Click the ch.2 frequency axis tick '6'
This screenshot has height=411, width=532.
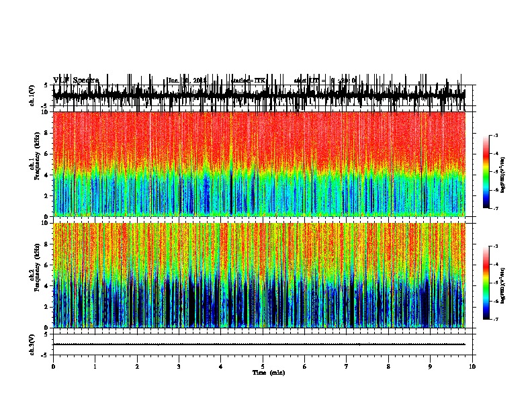(47, 265)
